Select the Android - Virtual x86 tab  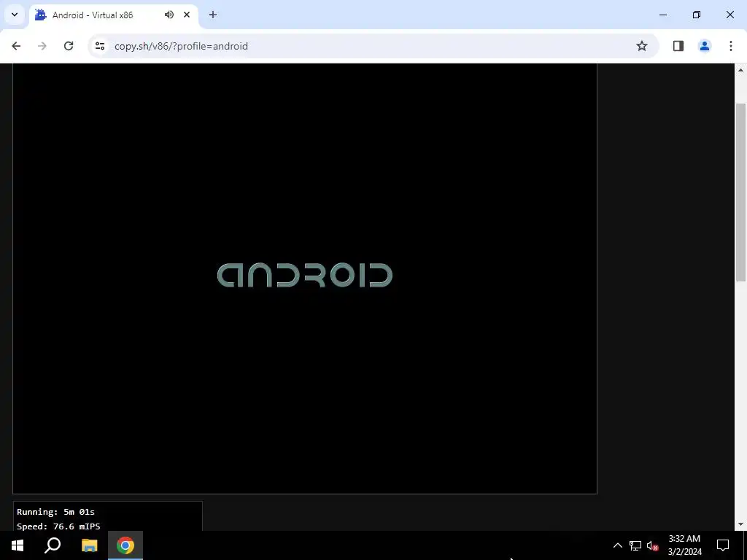pos(113,16)
